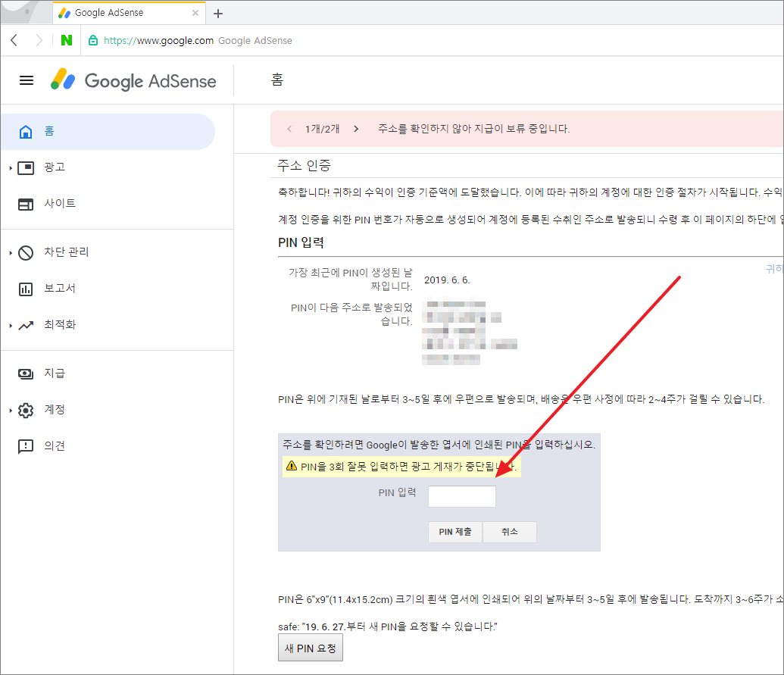Click into the PIN 입력 text field
Screen dimensions: 784x675
point(462,496)
